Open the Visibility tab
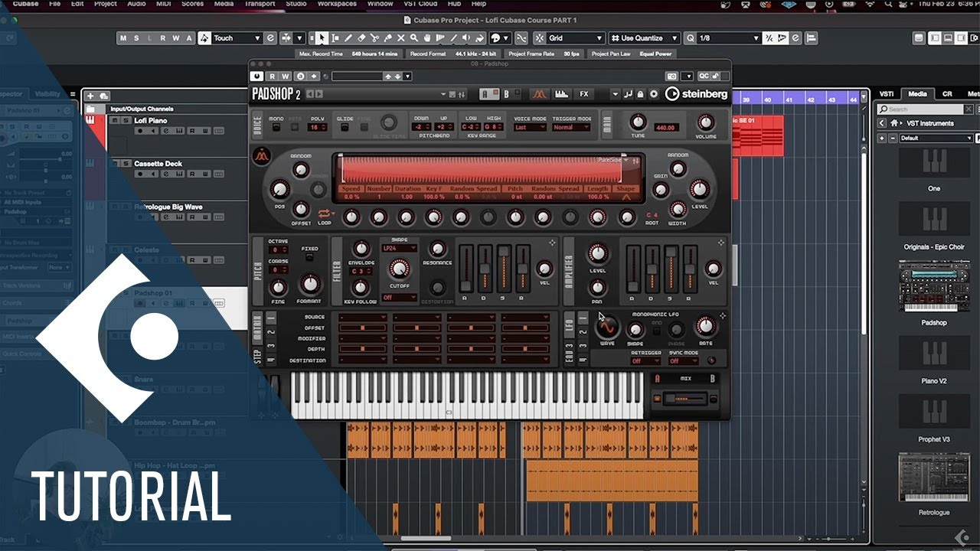 47,94
